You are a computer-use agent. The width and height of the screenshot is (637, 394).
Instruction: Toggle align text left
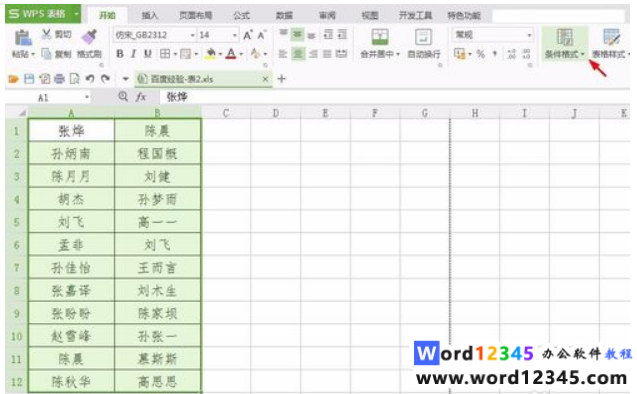pyautogui.click(x=283, y=54)
